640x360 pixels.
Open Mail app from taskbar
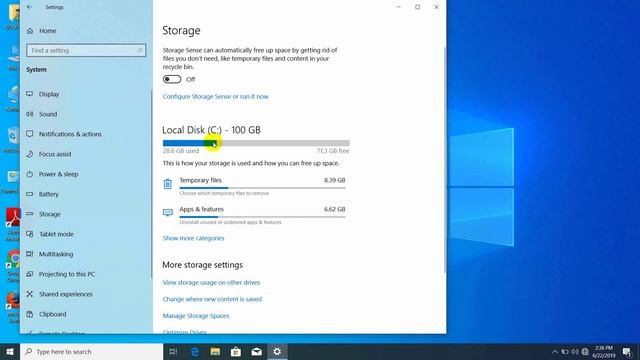click(x=256, y=351)
